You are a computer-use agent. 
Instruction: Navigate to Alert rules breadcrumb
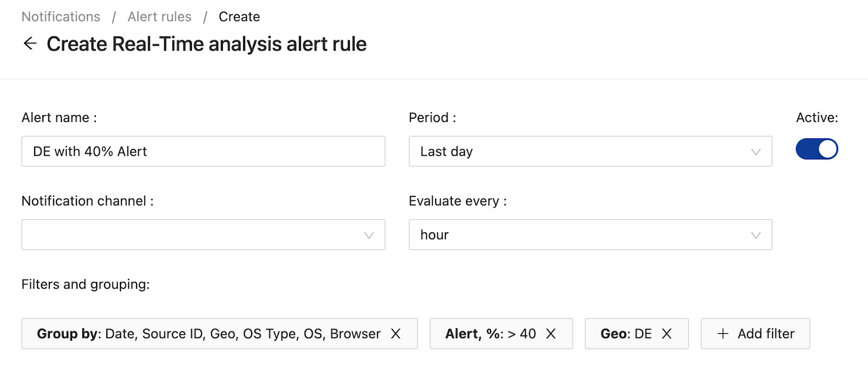pos(159,17)
